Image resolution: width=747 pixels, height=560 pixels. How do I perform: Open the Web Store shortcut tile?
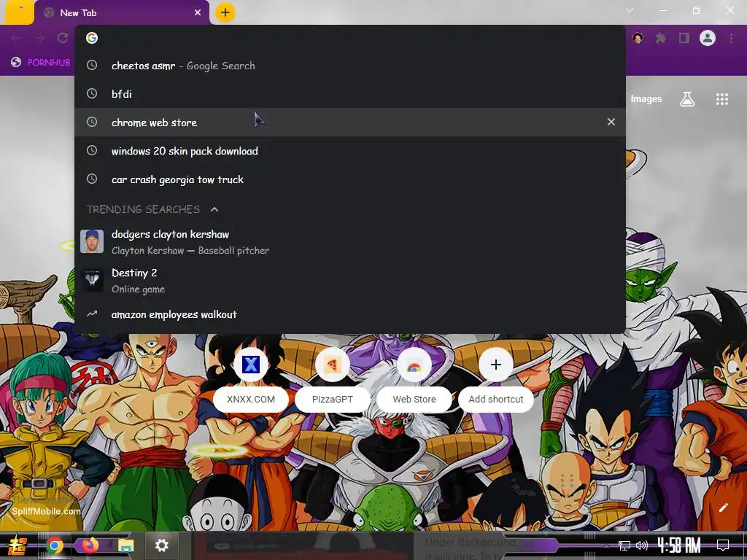point(414,380)
